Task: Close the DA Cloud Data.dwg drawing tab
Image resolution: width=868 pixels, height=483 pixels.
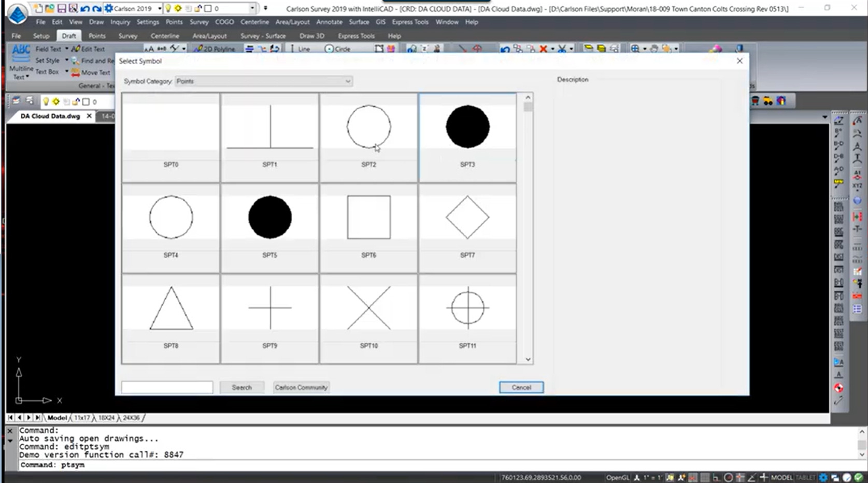Action: coord(89,116)
